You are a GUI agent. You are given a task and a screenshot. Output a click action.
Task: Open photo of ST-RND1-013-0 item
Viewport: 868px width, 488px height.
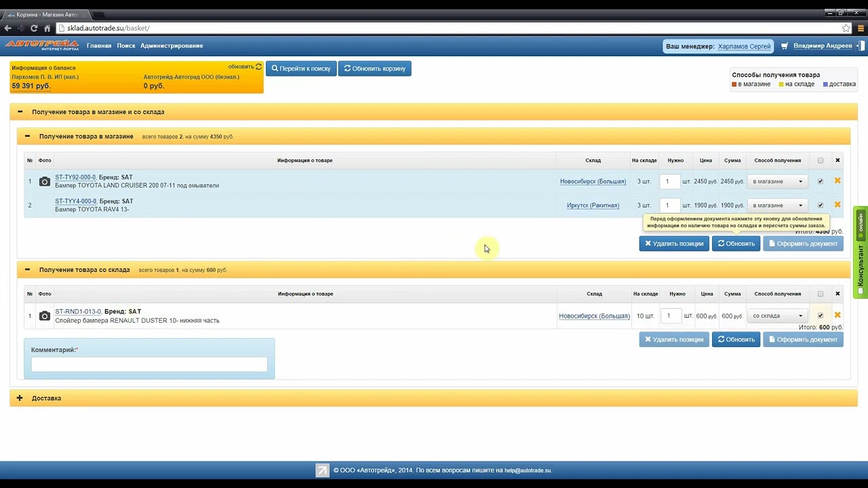(x=45, y=316)
